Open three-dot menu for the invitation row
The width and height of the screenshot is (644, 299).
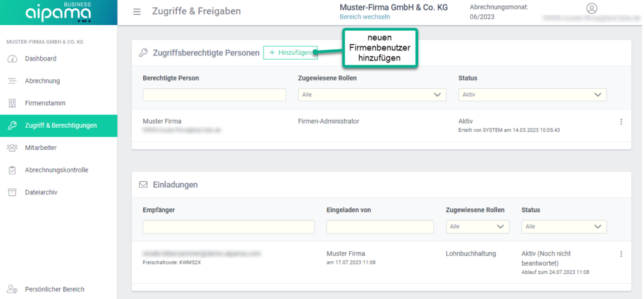click(621, 254)
